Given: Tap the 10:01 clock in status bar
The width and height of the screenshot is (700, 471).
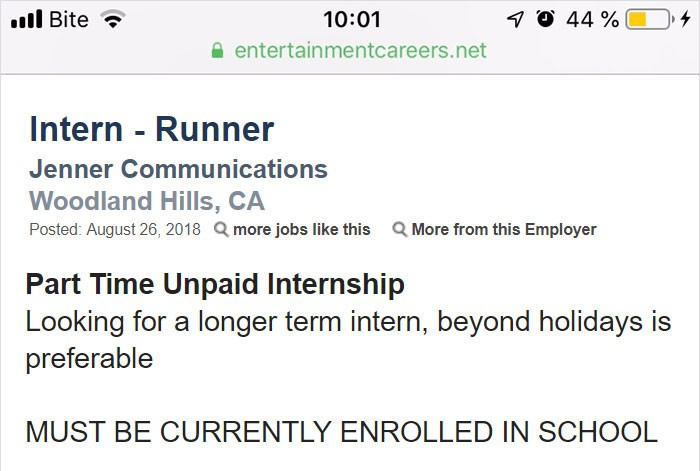Looking at the screenshot, I should 353,19.
